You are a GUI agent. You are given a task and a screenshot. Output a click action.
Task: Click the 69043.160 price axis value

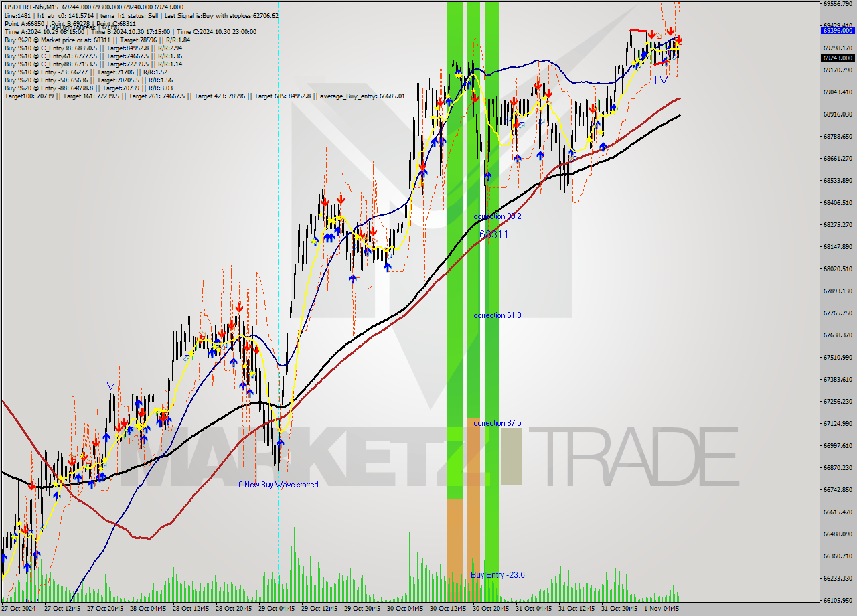tap(838, 92)
